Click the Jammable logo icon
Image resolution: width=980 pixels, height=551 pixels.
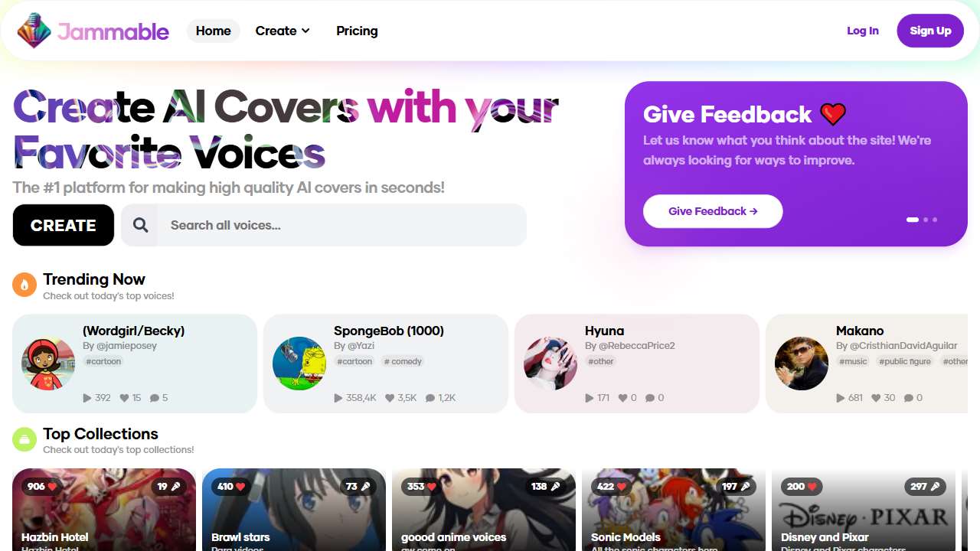pos(34,31)
